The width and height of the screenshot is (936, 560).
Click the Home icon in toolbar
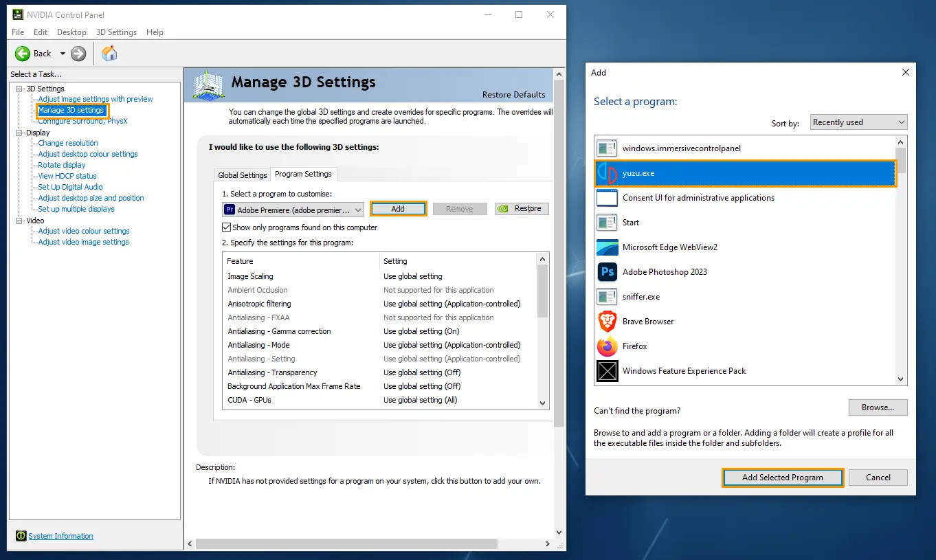coord(109,53)
